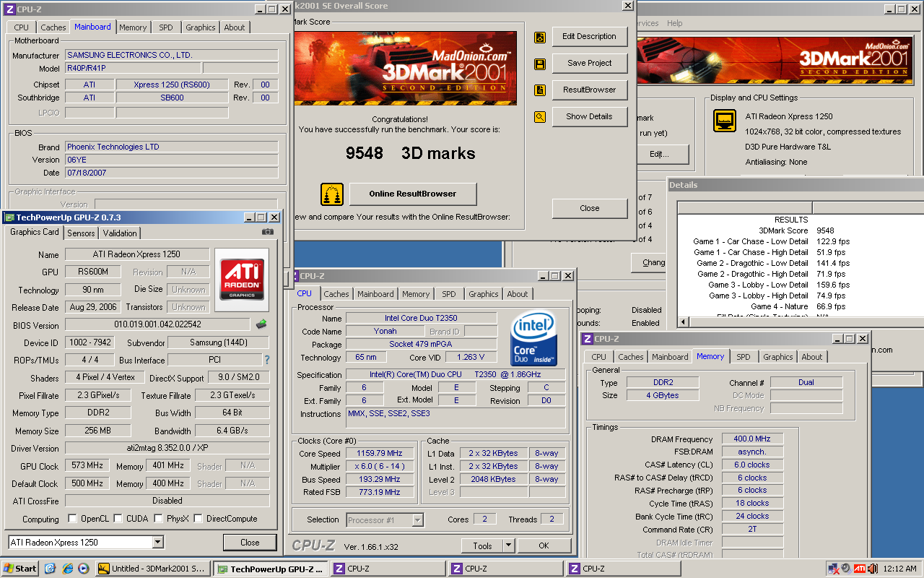Open About tab in the Mainboard CPU-Z window
This screenshot has height=578, width=924.
click(235, 27)
